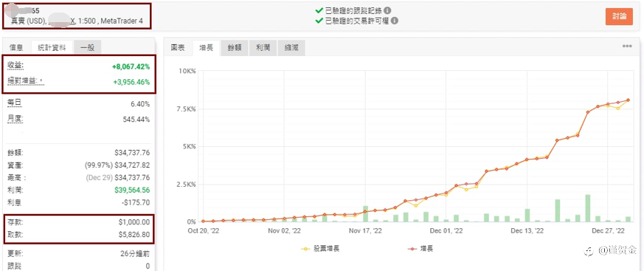The image size is (644, 271).
Task: Click the 圖表 tab label
Action: point(178,48)
